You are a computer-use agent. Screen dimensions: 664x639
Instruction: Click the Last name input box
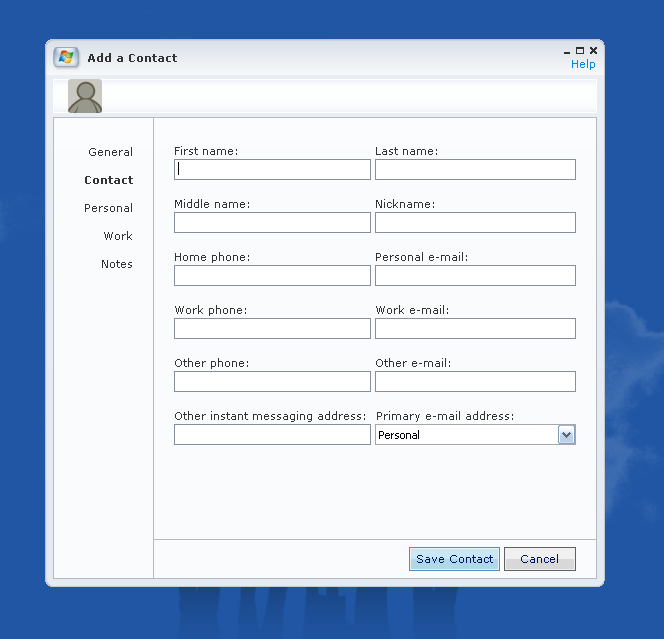tap(475, 170)
